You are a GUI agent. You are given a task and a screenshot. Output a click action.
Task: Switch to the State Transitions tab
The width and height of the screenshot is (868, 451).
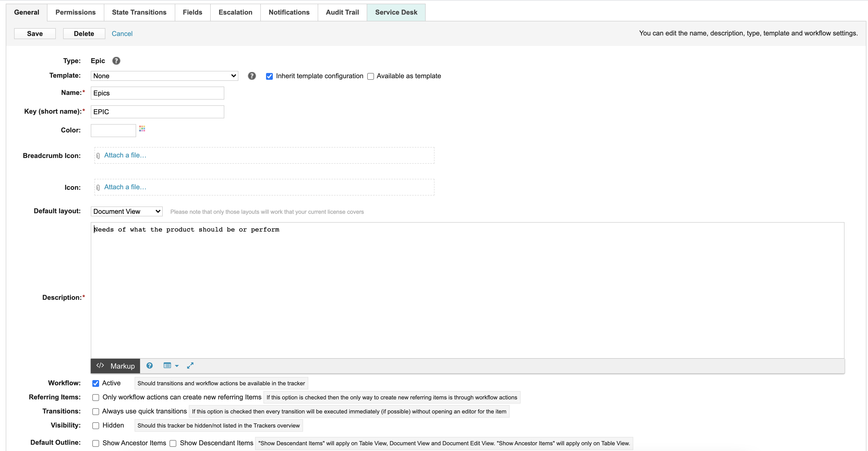139,12
